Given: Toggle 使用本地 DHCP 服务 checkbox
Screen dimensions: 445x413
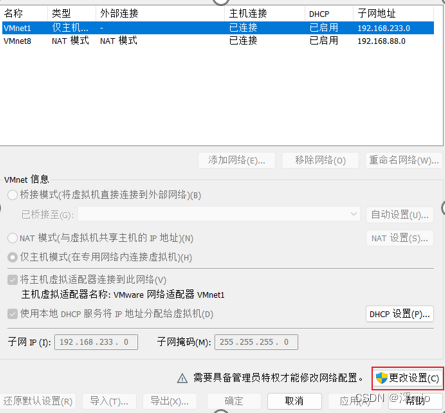Looking at the screenshot, I should pos(12,314).
